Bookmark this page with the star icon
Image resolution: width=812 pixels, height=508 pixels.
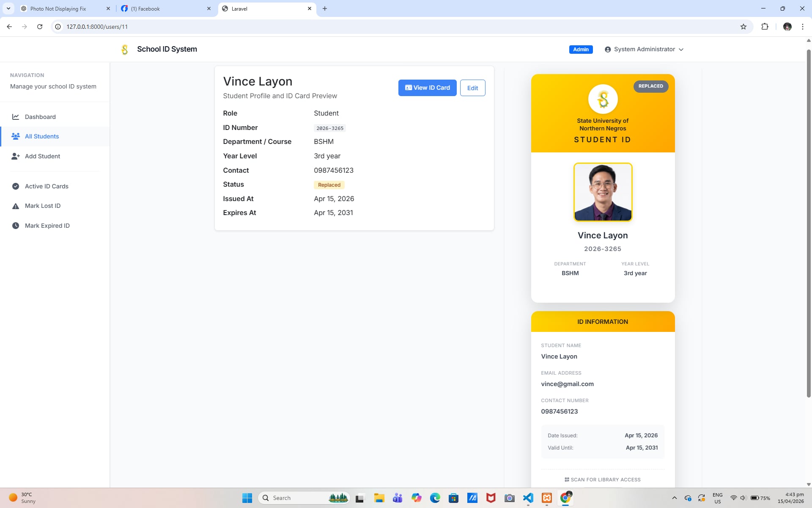[743, 27]
